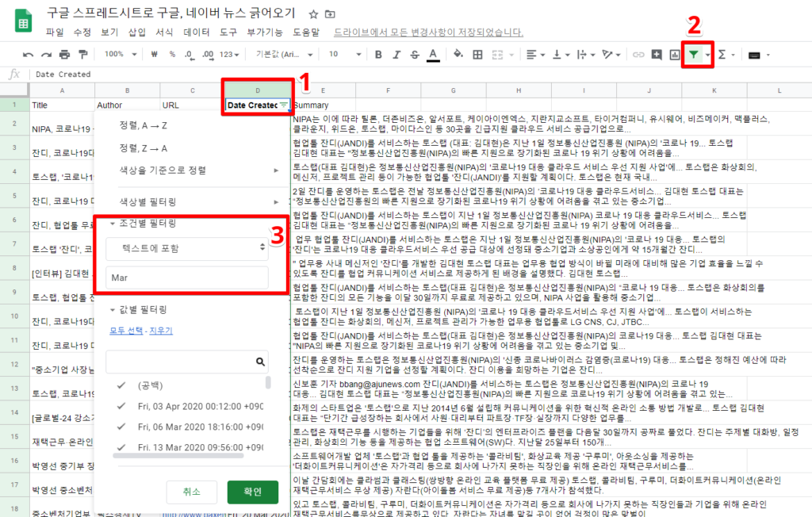Click merge cells icon
812x517 pixels.
pos(497,55)
